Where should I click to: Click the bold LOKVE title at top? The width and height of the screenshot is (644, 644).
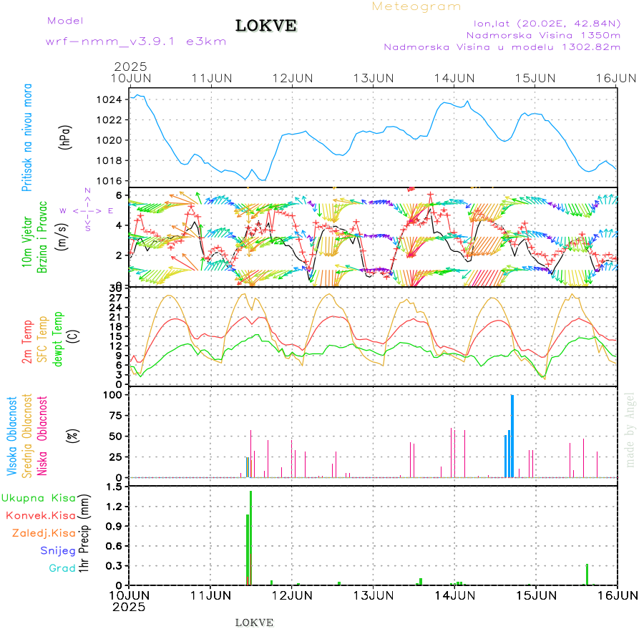click(266, 26)
